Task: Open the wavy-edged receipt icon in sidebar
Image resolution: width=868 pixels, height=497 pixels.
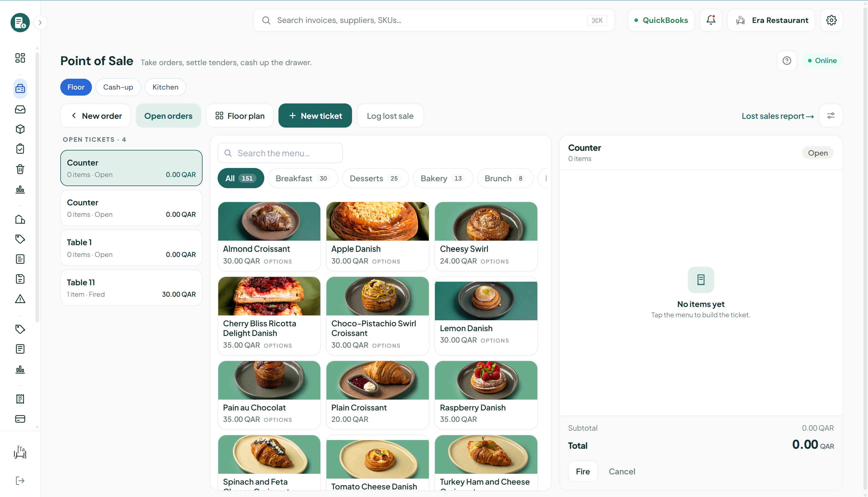Action: [x=20, y=399]
